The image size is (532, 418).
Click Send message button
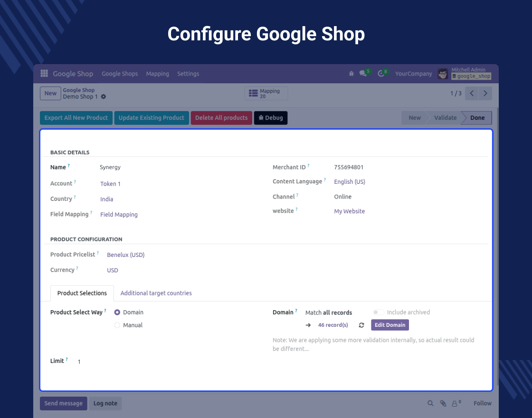tap(64, 403)
